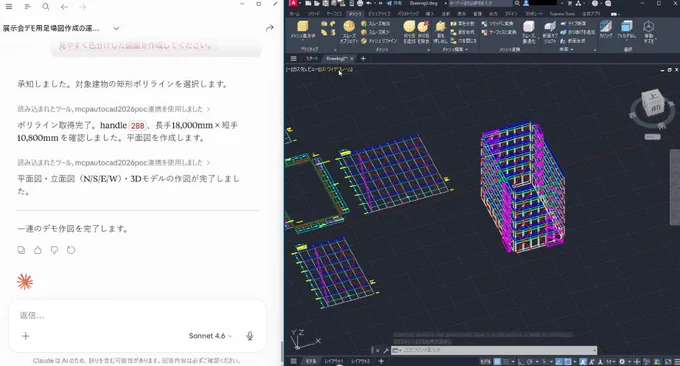Open the Solid ribbon tab
The width and height of the screenshot is (680, 366).
click(314, 14)
